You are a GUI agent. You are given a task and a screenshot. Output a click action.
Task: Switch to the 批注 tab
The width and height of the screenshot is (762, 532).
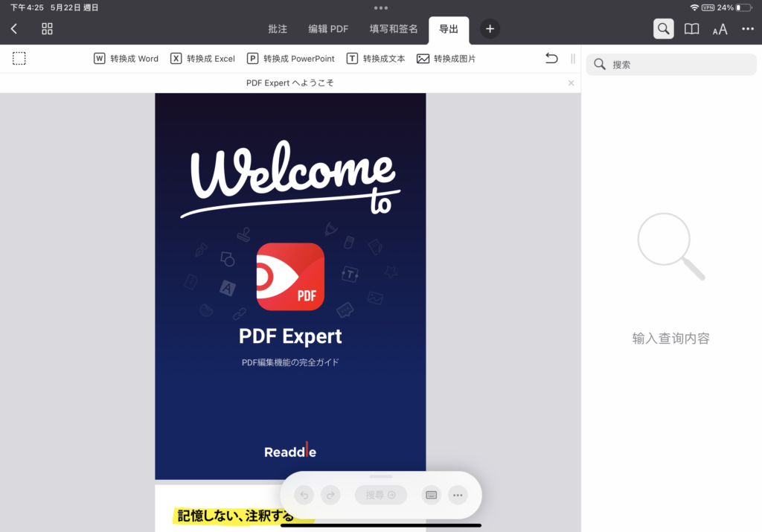(278, 29)
